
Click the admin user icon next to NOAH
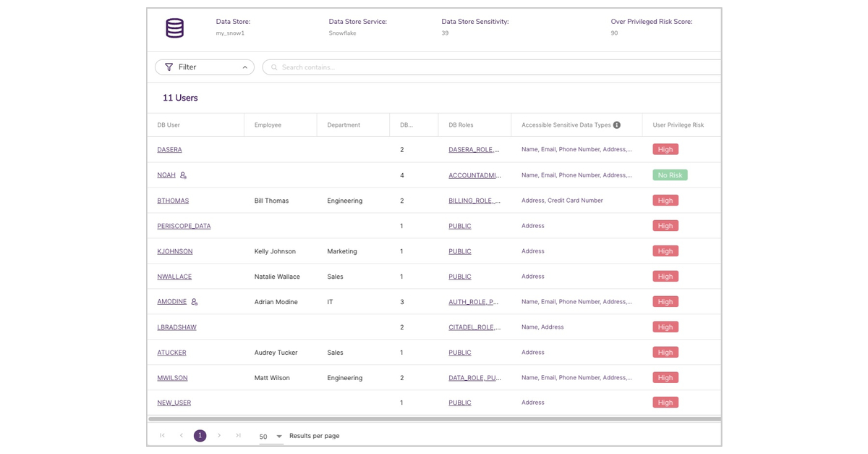(184, 175)
